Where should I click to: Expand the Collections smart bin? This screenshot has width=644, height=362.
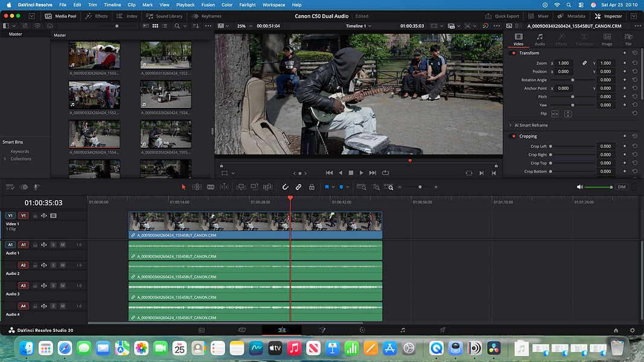pyautogui.click(x=5, y=159)
